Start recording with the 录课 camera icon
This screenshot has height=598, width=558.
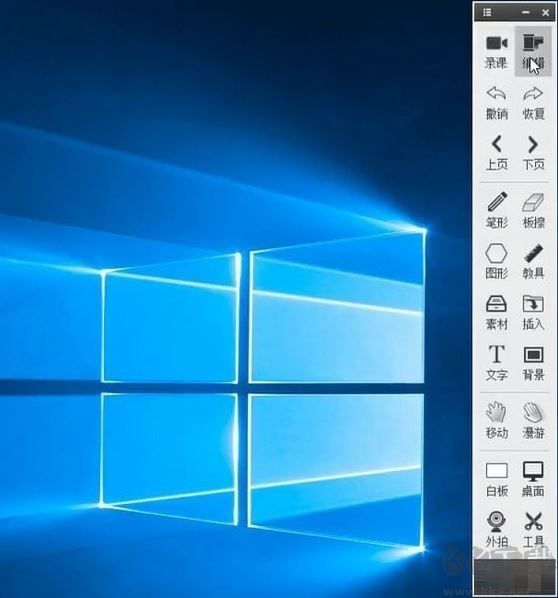496,51
